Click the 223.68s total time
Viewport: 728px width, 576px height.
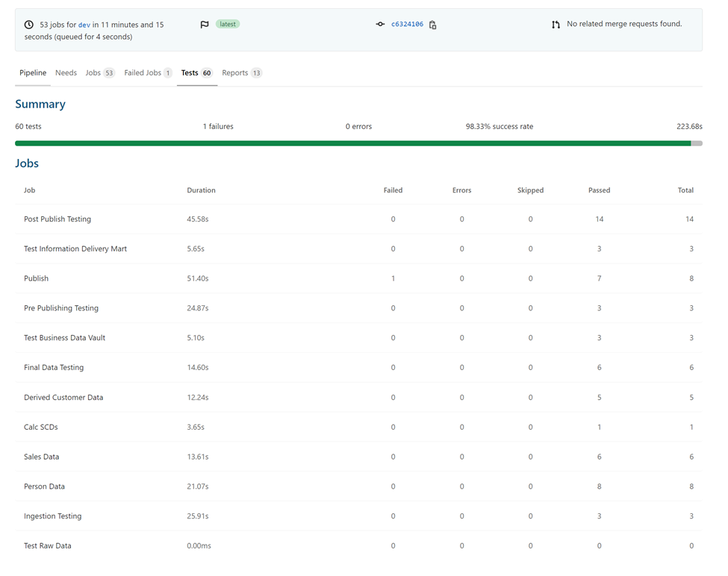click(689, 127)
